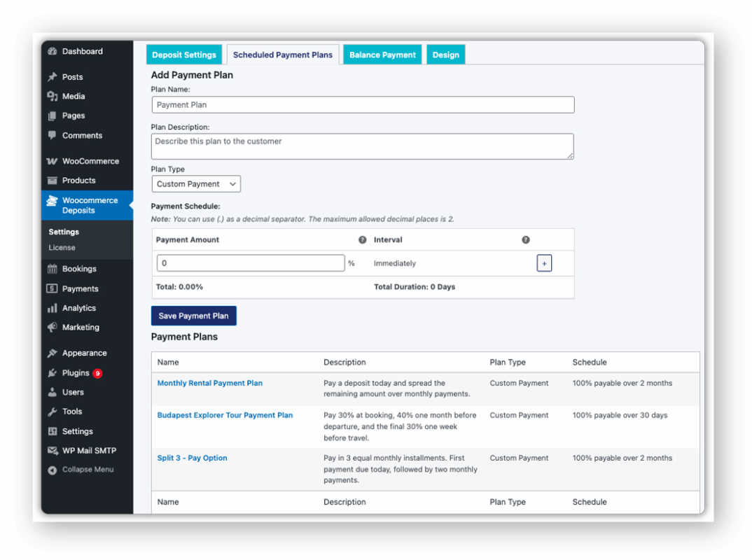
Task: Click the Interval help icon
Action: pyautogui.click(x=526, y=239)
